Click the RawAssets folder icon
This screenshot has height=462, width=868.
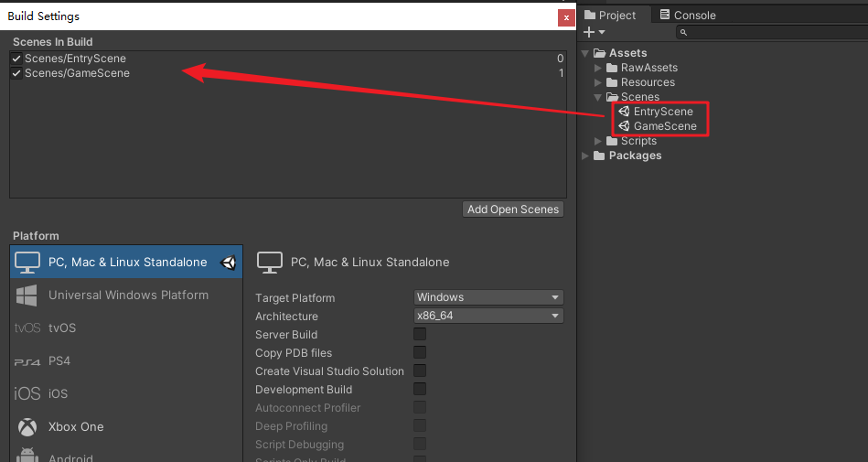612,68
